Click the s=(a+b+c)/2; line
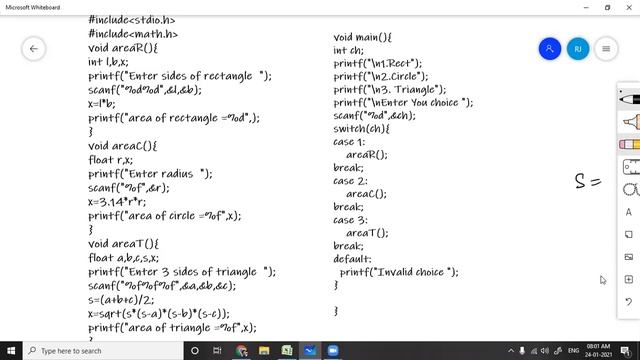640x360 pixels. pos(121,300)
